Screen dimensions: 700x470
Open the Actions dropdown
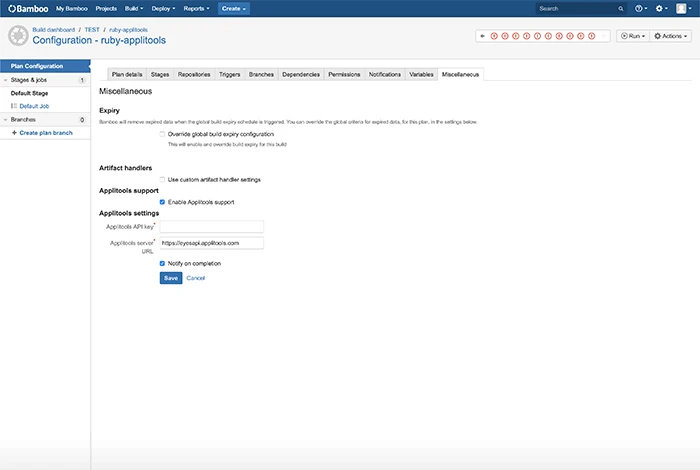[671, 36]
